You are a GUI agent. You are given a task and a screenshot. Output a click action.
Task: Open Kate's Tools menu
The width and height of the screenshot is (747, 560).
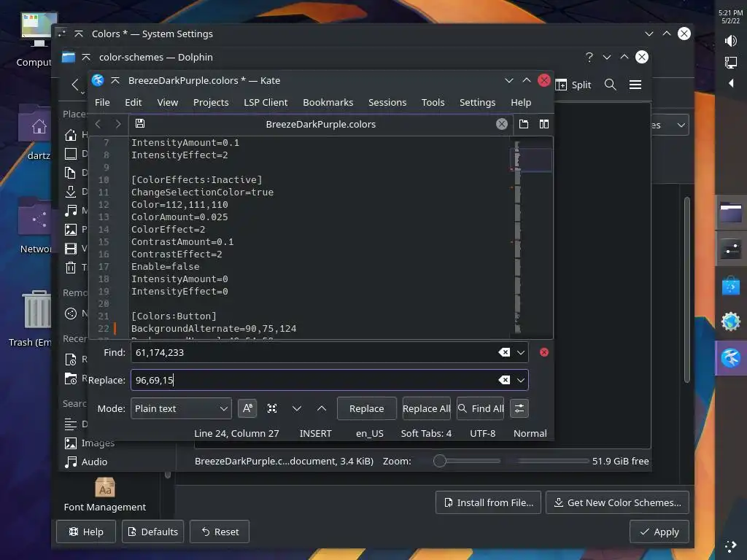point(433,102)
